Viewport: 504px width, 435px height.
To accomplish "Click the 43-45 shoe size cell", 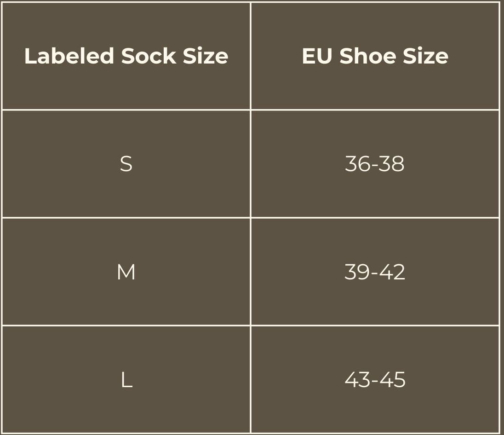I will [375, 380].
